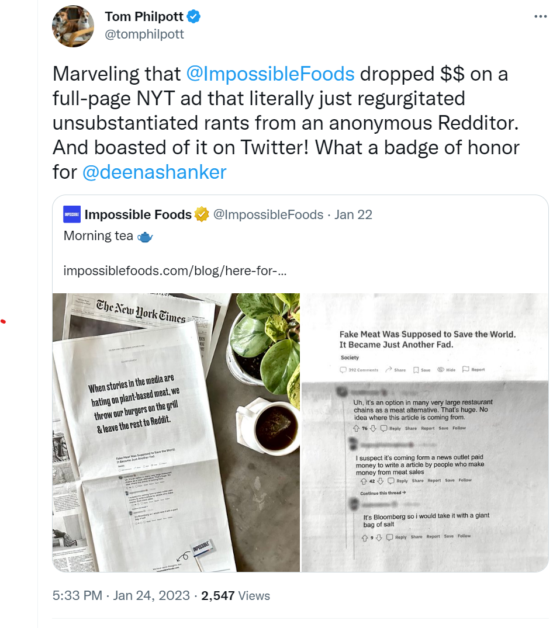Click the Impossible Foods logo avatar
Screen dimensions: 560x628
72,214
